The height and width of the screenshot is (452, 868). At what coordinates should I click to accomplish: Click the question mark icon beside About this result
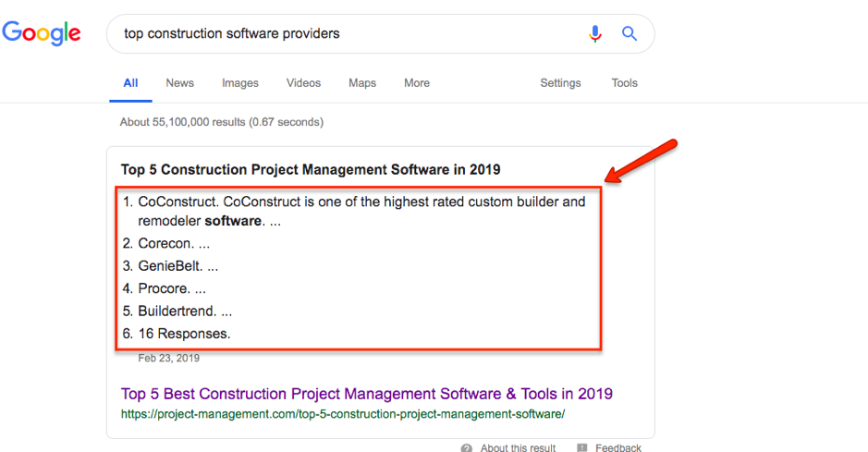467,448
